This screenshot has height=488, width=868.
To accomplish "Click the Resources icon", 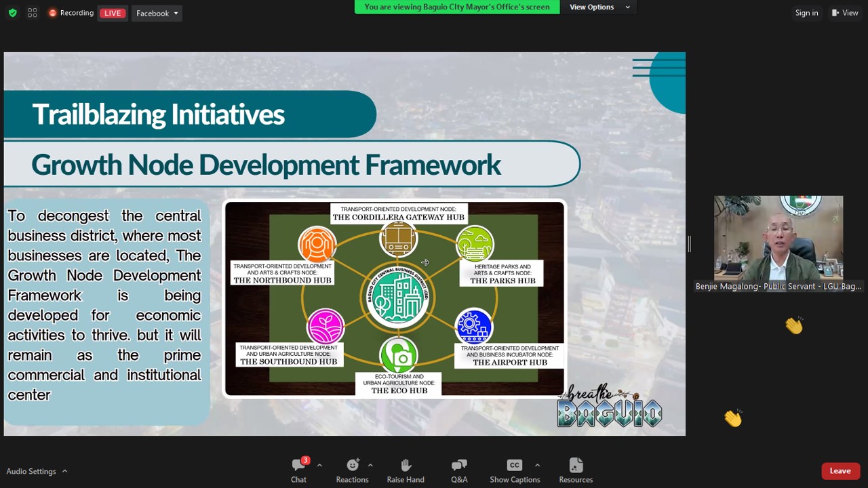I will pyautogui.click(x=576, y=470).
